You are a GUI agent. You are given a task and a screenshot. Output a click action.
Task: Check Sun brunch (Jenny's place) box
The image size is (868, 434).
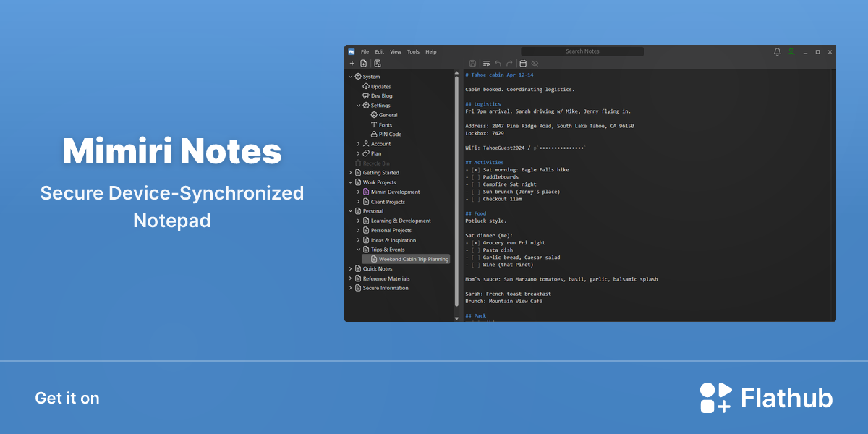click(x=475, y=192)
